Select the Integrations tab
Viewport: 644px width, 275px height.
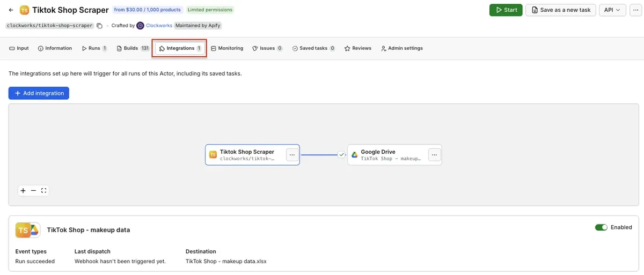point(180,48)
